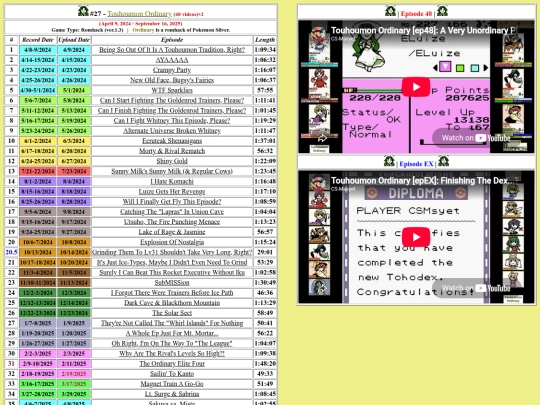Image resolution: width=540 pixels, height=405 pixels.
Task: Play the Episode 48 YouTube video
Action: click(x=416, y=87)
